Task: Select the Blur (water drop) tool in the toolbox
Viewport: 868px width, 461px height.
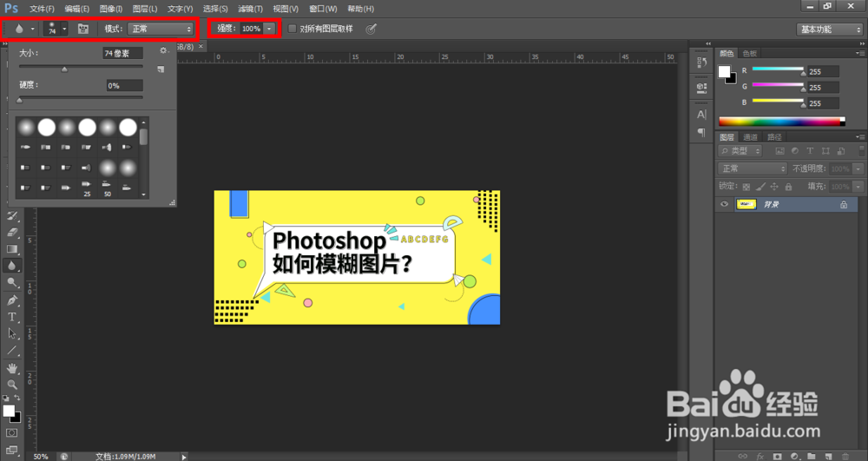Action: (12, 266)
